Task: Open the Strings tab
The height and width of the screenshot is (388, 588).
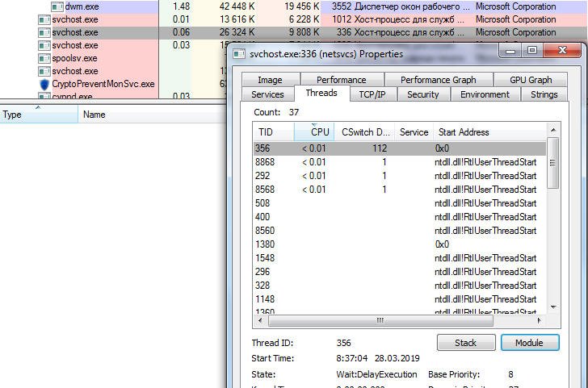Action: 544,94
